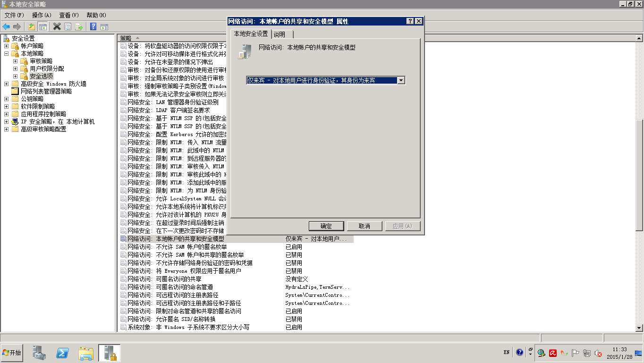Viewport: 644px width, 363px height.
Task: Open Properties via the toolbar icon
Action: coord(68,26)
